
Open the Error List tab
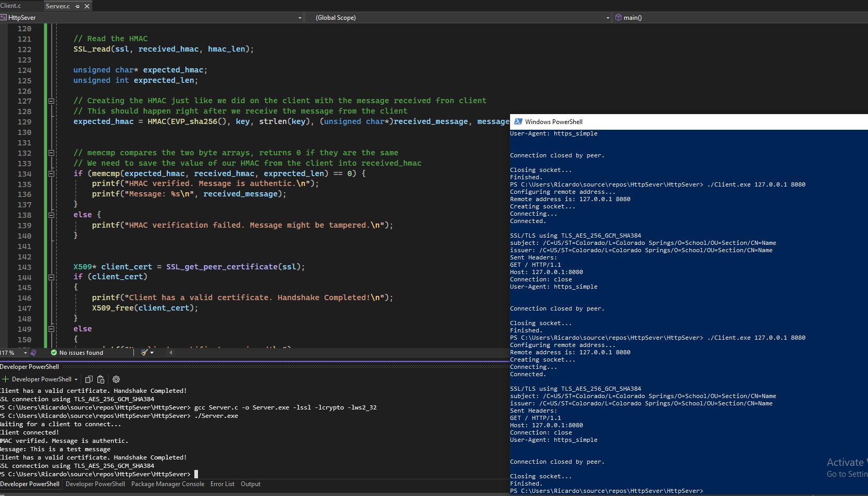coord(222,484)
